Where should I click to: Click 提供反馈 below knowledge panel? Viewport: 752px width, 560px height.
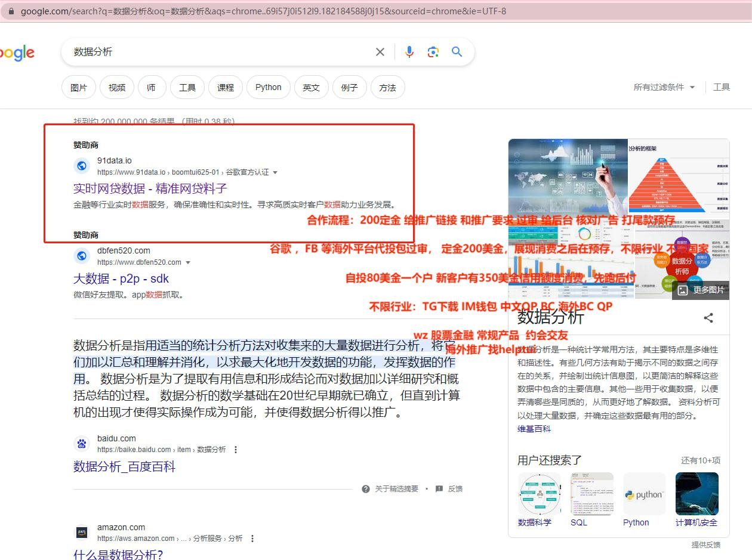point(706,544)
